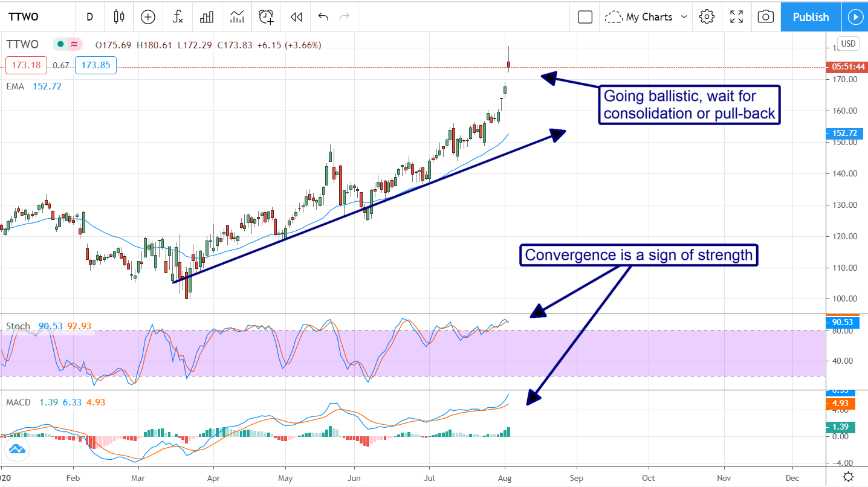Select the layout square toggle
Viewport: 868px width, 487px height.
585,17
